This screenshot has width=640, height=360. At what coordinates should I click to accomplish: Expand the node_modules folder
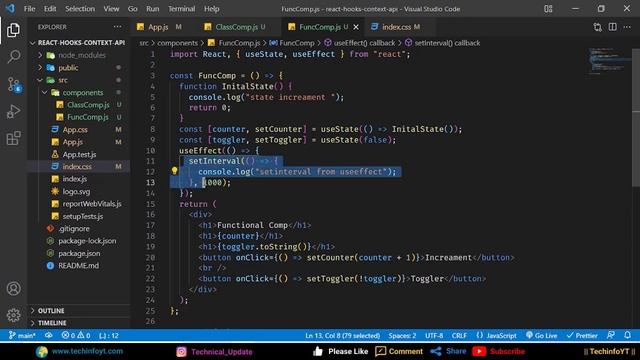(x=78, y=55)
